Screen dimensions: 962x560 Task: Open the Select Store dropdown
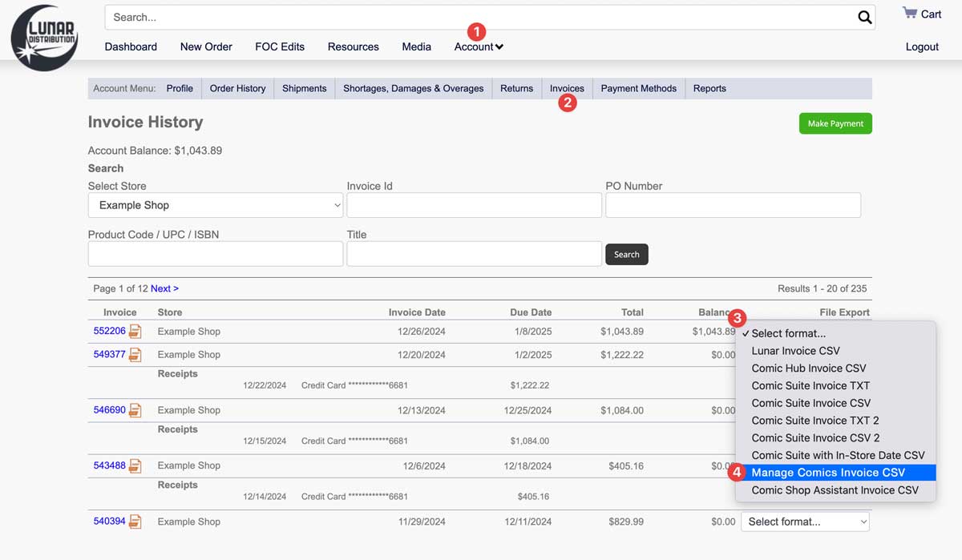point(216,205)
